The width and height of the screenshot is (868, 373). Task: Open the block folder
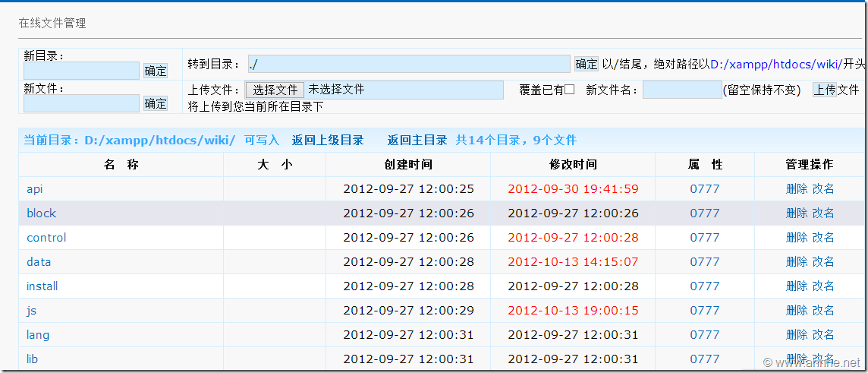point(41,213)
